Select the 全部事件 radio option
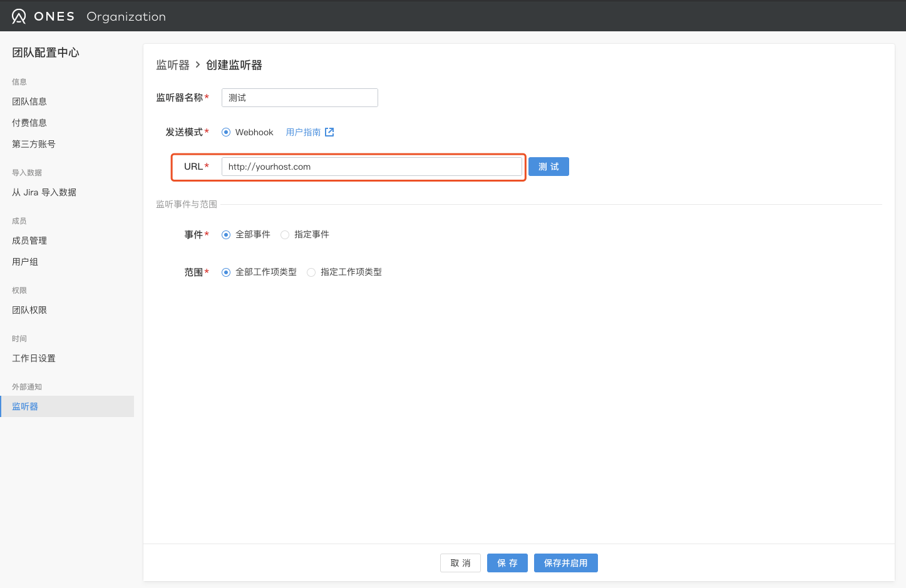The width and height of the screenshot is (906, 588). [226, 235]
